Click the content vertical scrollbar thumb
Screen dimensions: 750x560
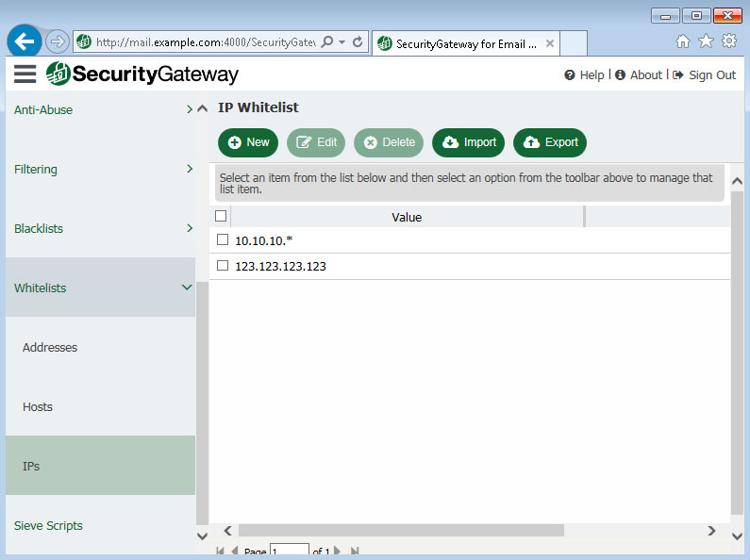737,353
